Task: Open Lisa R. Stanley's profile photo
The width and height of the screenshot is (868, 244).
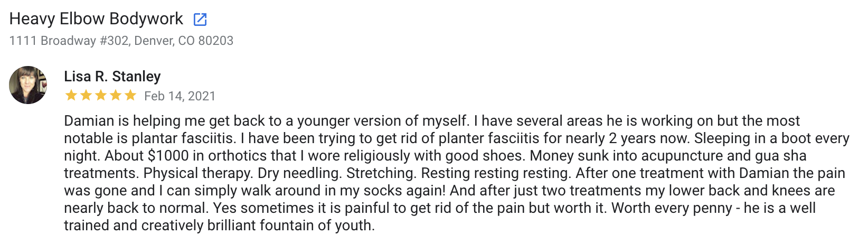Action: 28,85
